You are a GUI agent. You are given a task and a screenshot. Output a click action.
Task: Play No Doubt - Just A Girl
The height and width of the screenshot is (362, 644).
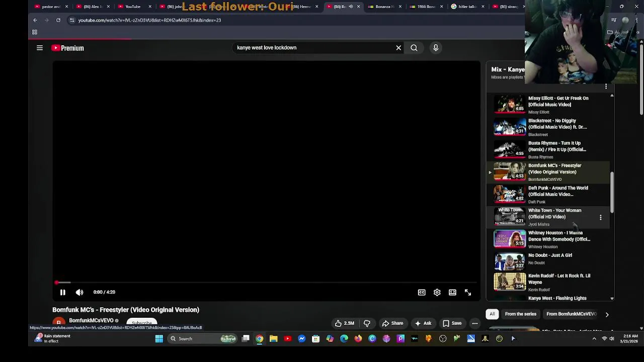click(x=548, y=260)
